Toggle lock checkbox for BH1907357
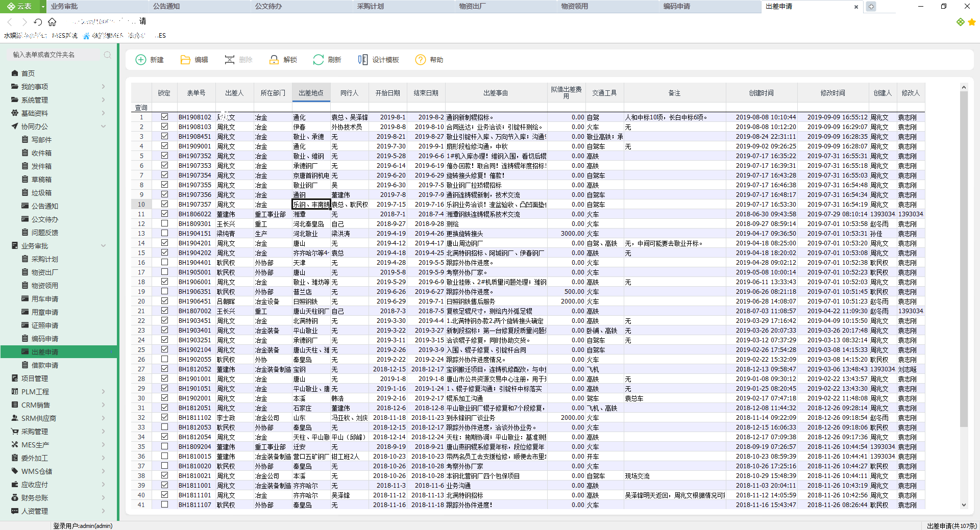 (x=164, y=204)
